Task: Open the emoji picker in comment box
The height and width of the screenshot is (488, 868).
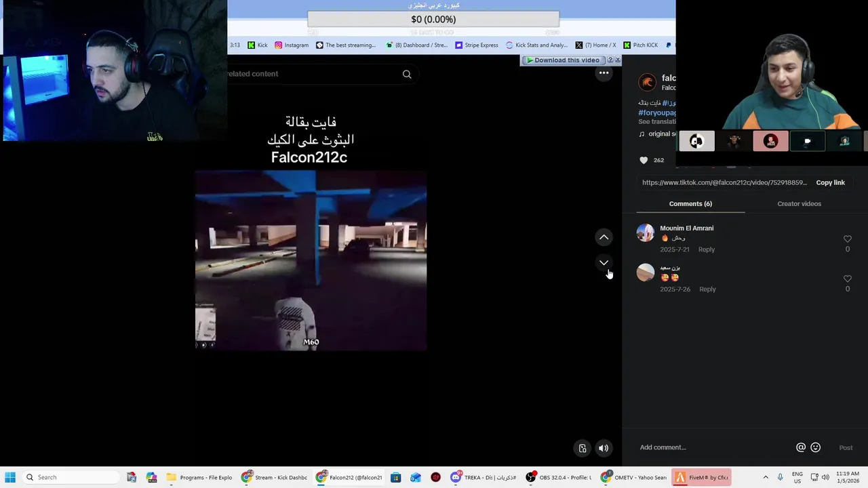Action: [x=816, y=447]
